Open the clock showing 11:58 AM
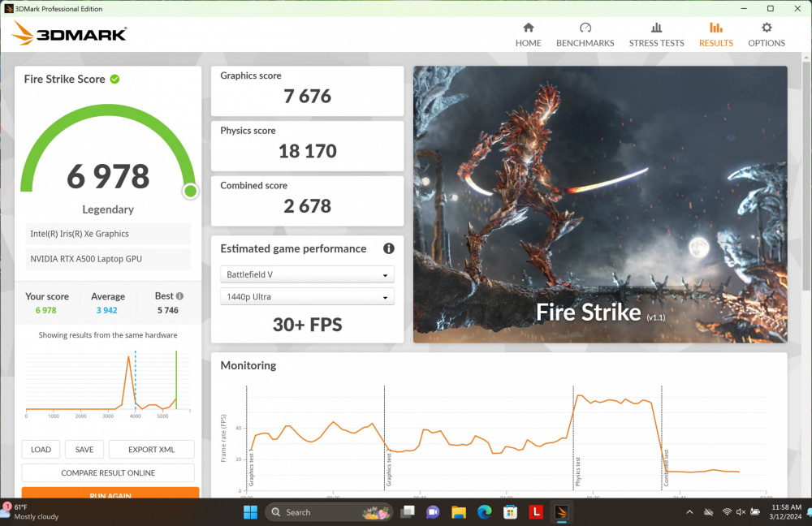This screenshot has height=526, width=812. [x=785, y=511]
